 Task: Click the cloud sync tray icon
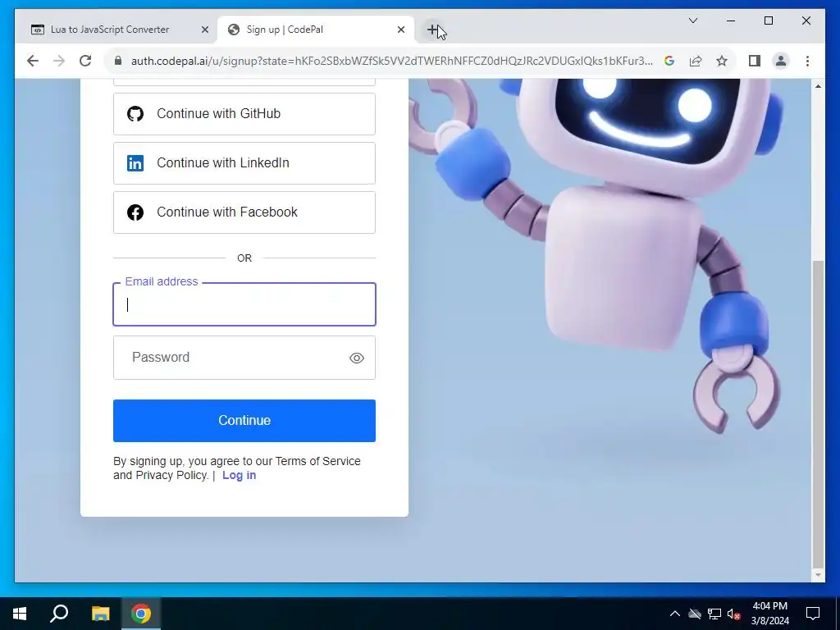pyautogui.click(x=695, y=614)
